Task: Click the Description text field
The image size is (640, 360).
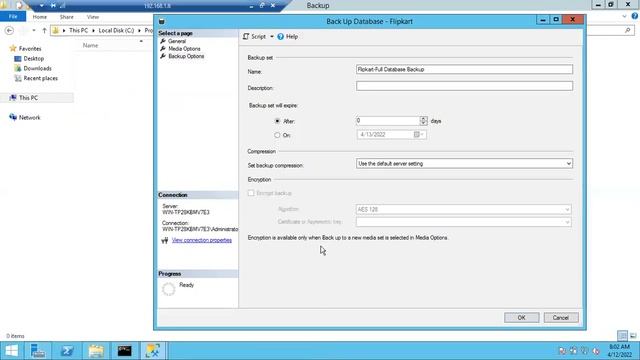Action: [464, 86]
